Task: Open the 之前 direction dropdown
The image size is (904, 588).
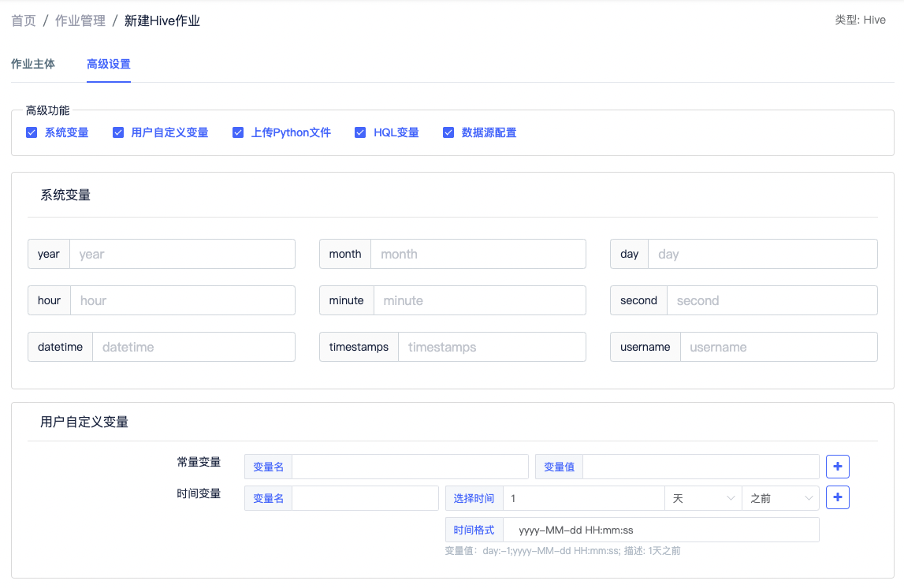Action: tap(780, 498)
